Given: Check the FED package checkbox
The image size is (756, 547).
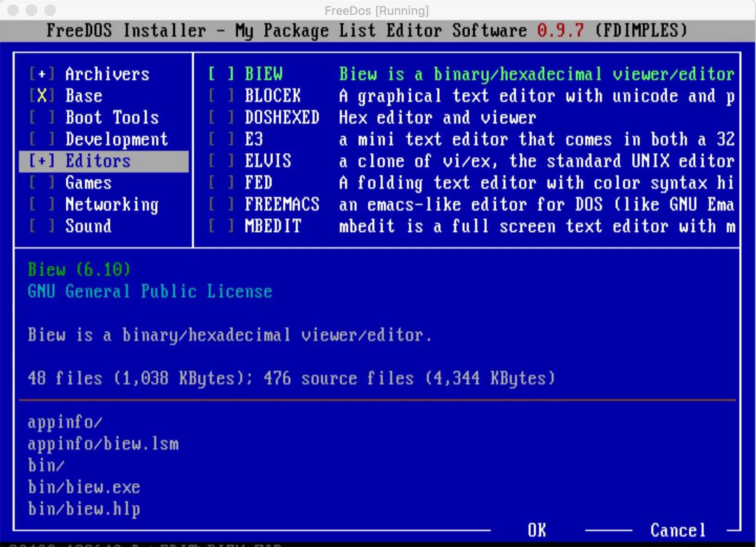Looking at the screenshot, I should (x=221, y=183).
